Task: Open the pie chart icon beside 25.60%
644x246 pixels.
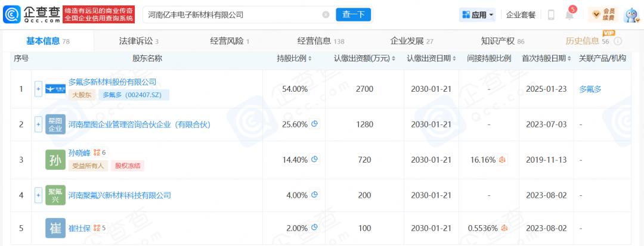Action: click(315, 124)
